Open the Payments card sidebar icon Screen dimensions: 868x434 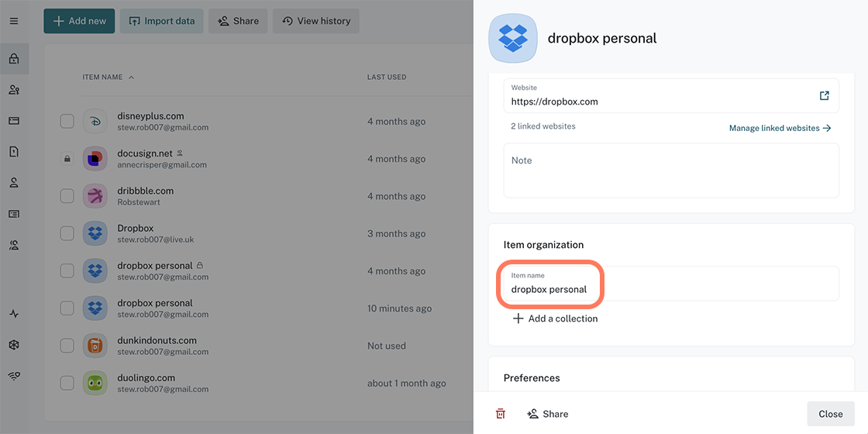point(14,121)
